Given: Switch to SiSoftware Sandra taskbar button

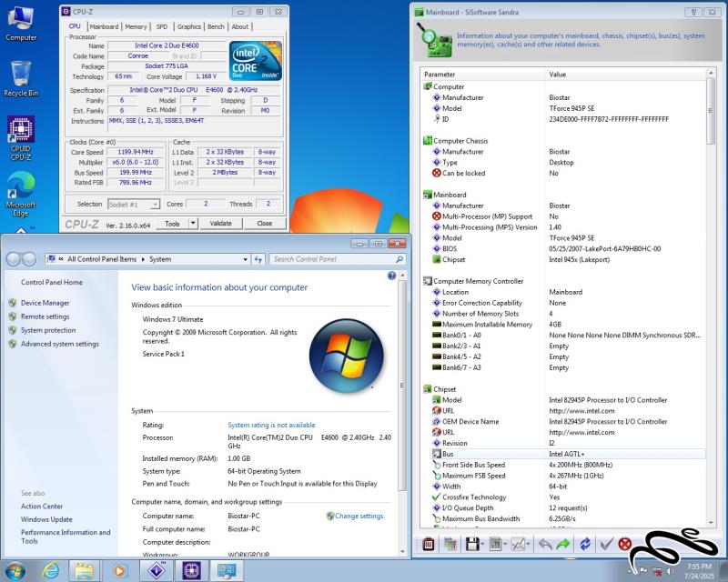Looking at the screenshot, I should click(157, 570).
